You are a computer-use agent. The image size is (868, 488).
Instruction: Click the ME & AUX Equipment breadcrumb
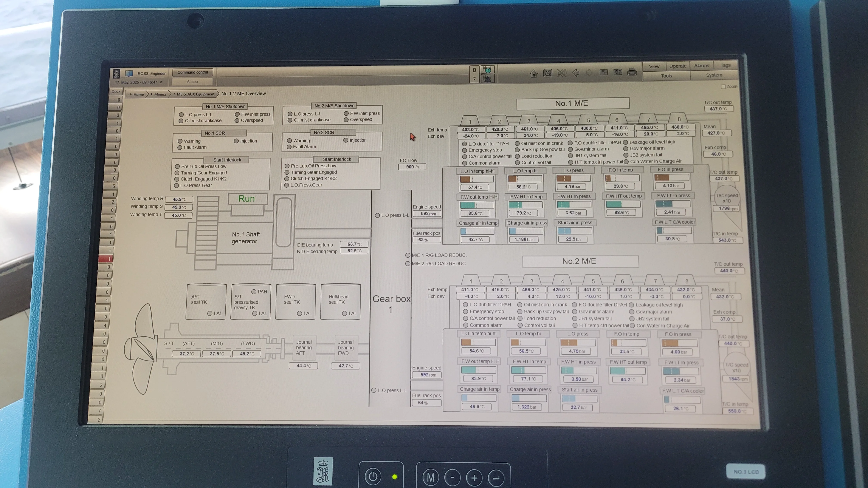tap(195, 94)
